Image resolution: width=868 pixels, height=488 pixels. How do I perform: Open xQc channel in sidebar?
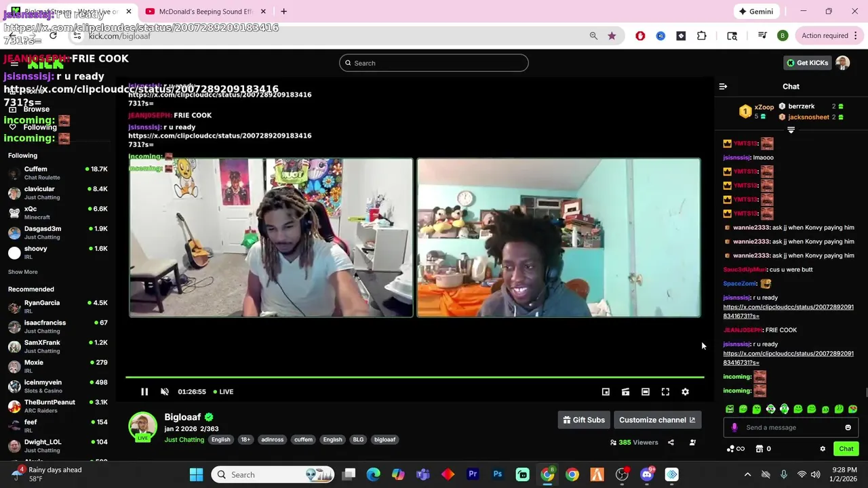tap(58, 213)
